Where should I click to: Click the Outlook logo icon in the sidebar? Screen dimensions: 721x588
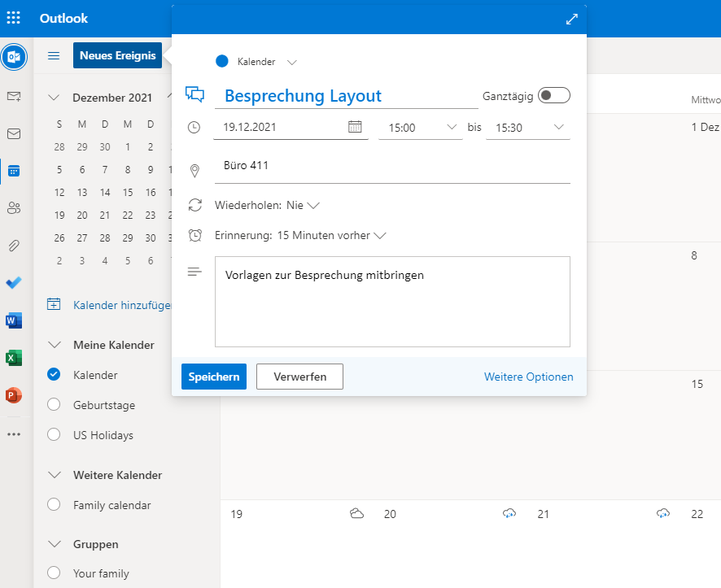(14, 57)
